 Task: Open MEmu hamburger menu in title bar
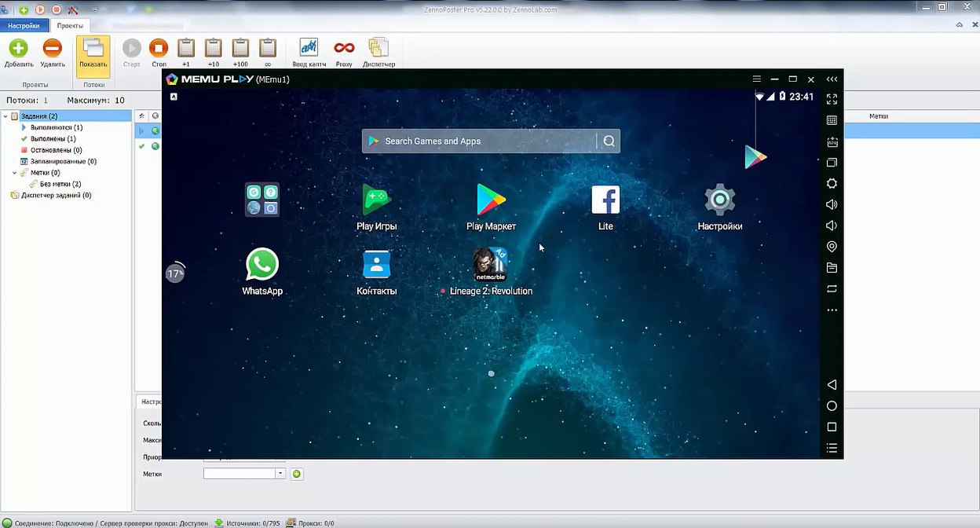pos(756,79)
